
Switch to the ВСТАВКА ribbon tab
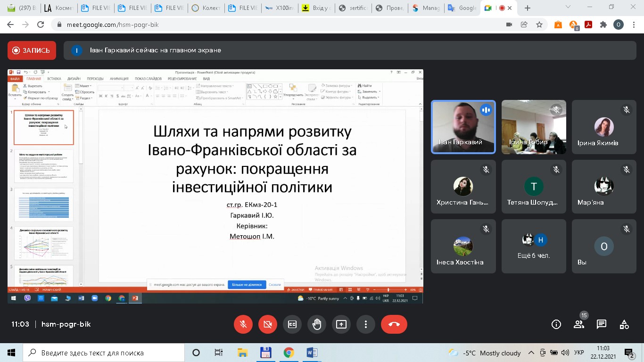click(54, 78)
